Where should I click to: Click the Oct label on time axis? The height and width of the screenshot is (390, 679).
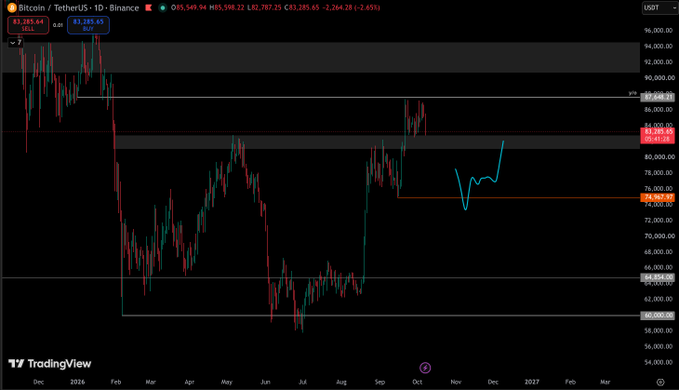pos(417,382)
